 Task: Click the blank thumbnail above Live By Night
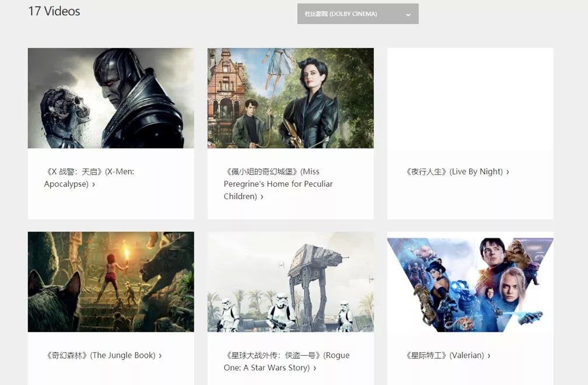click(x=470, y=98)
